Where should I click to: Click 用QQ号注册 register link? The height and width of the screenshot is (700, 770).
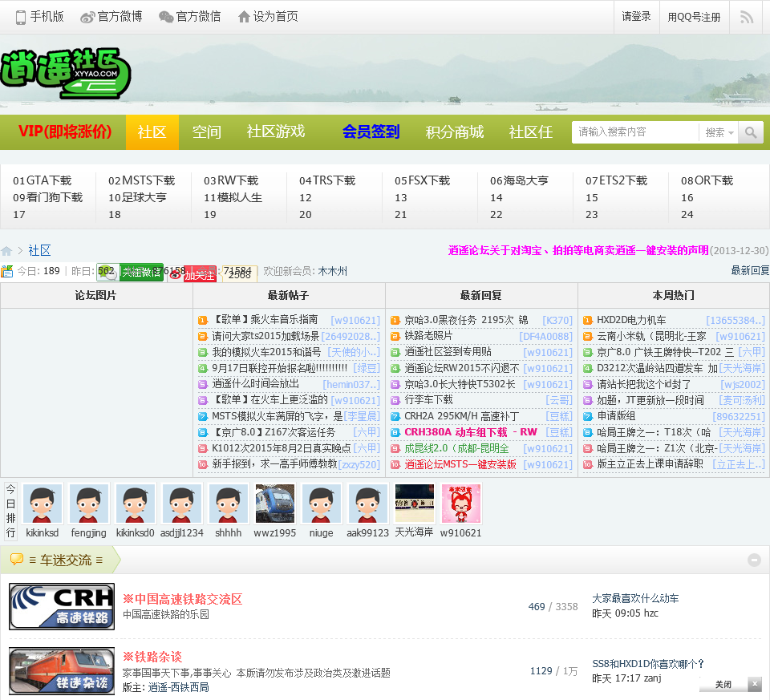click(694, 17)
